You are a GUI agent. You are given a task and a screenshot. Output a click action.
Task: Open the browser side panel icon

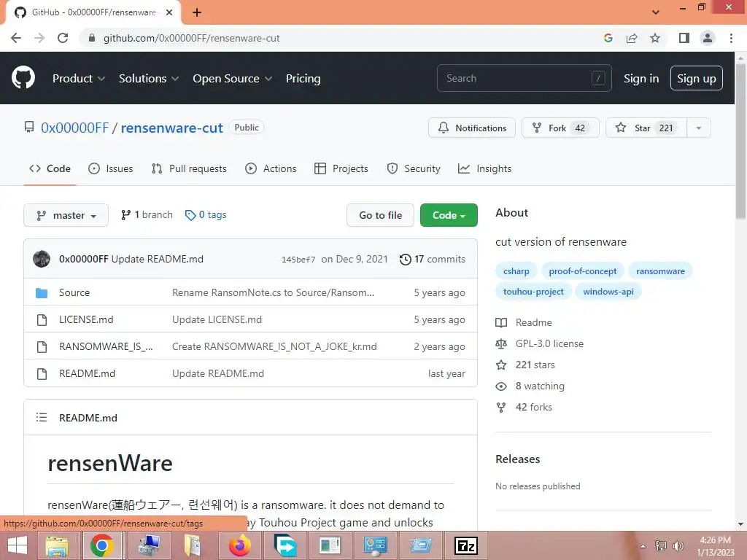tap(684, 38)
